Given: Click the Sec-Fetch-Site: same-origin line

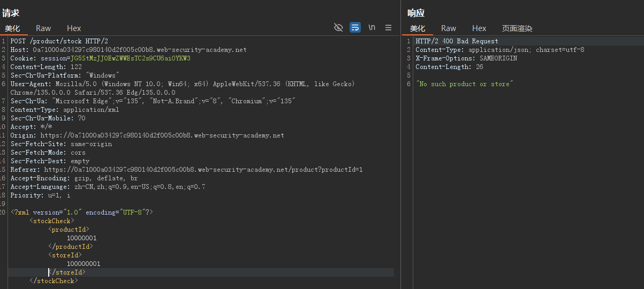Looking at the screenshot, I should [61, 144].
